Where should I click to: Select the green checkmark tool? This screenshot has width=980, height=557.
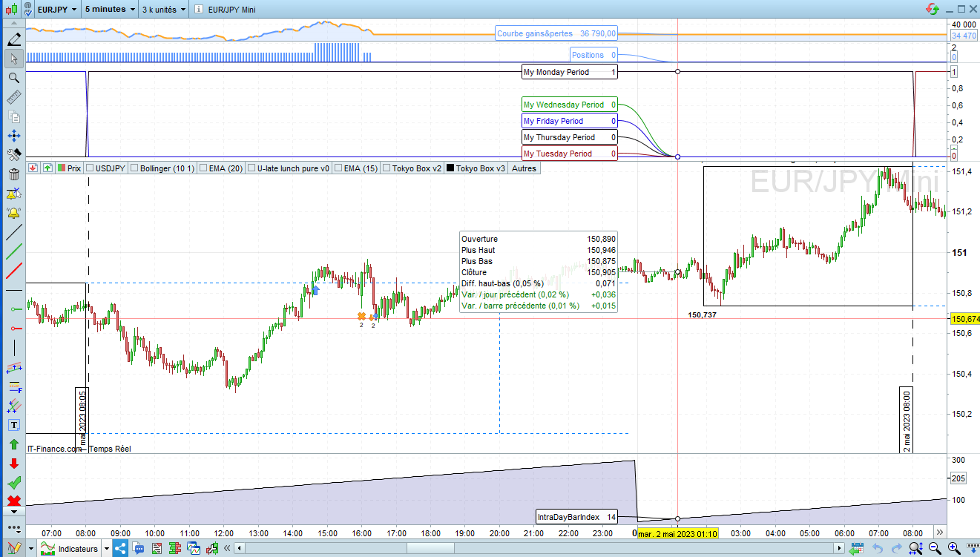13,483
